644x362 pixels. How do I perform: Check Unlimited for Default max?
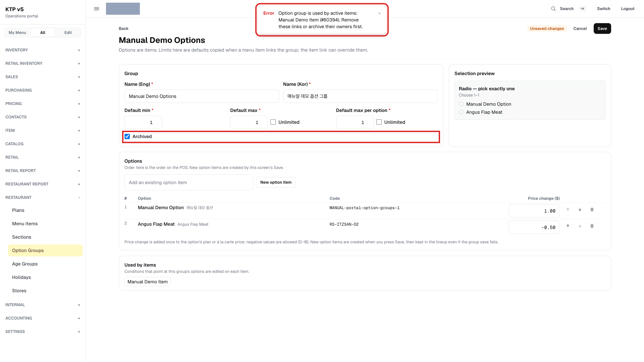273,122
